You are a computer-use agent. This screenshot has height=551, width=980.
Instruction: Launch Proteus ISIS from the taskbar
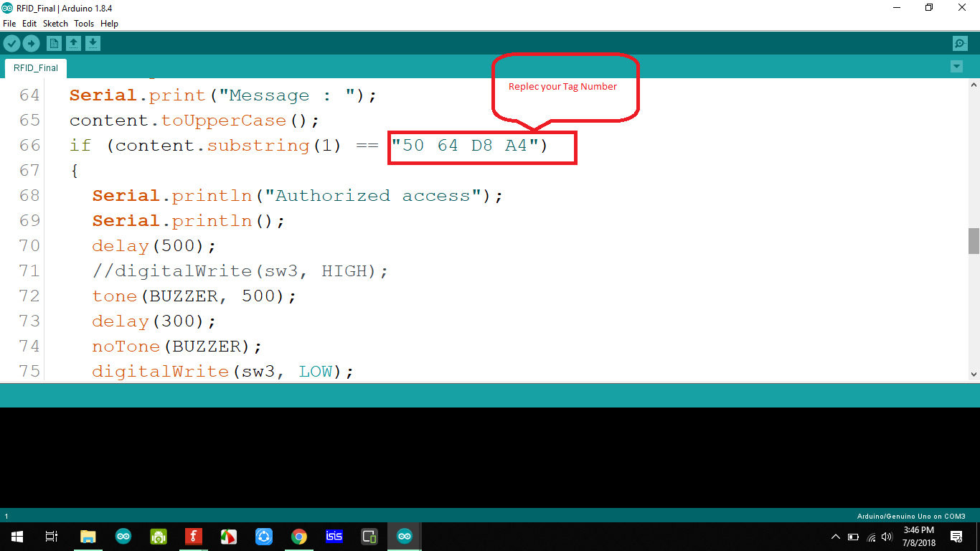[x=334, y=536]
